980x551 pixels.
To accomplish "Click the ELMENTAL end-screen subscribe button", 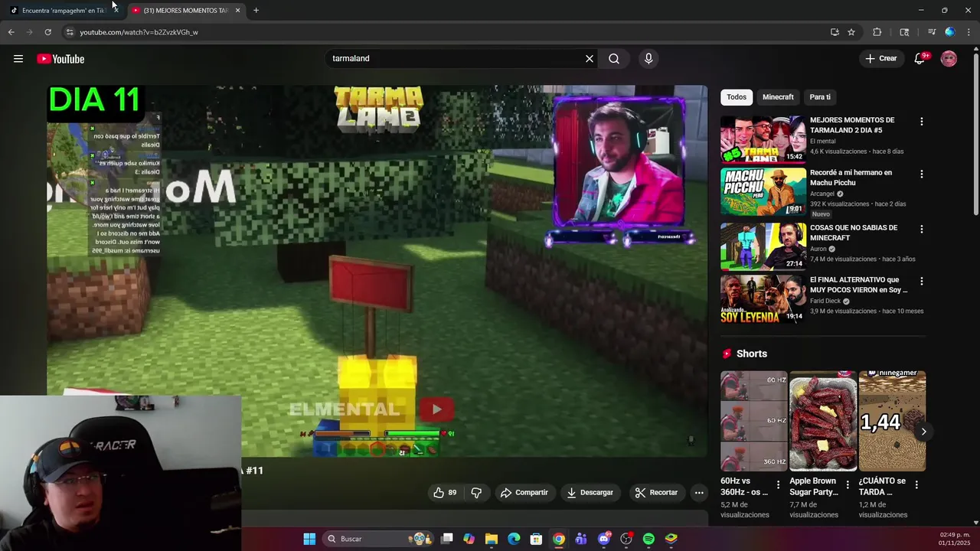I will coord(436,409).
